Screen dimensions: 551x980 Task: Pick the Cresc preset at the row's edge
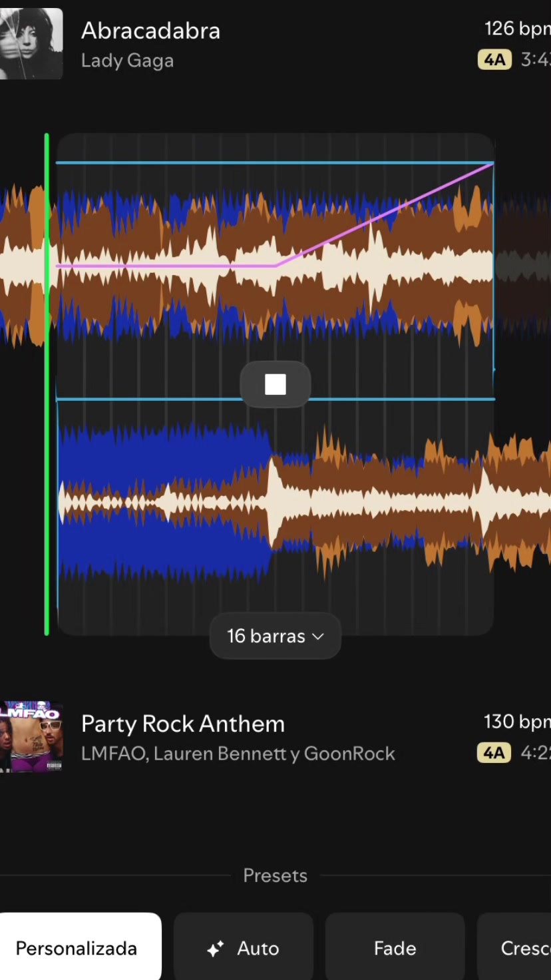[514, 947]
